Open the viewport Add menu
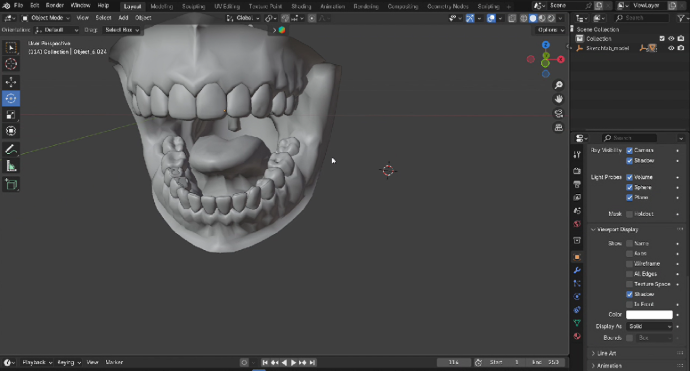The width and height of the screenshot is (690, 371). point(123,18)
